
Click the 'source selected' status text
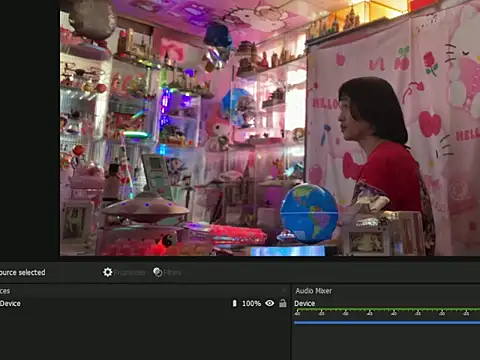(x=22, y=272)
